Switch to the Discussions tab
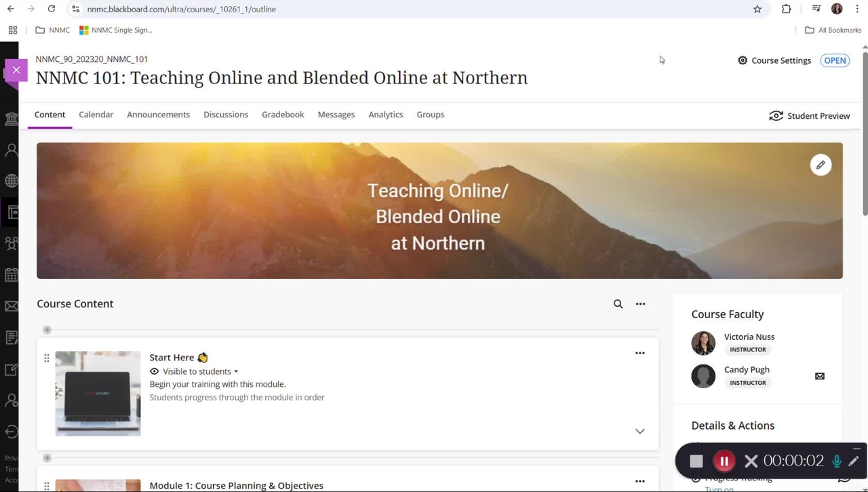Viewport: 868px width, 492px height. pos(226,115)
